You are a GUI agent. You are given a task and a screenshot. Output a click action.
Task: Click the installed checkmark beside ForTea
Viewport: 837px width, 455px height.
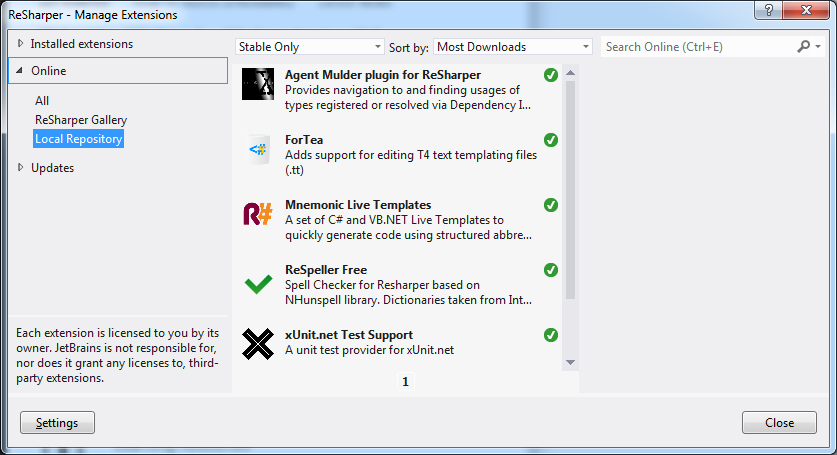coord(550,140)
